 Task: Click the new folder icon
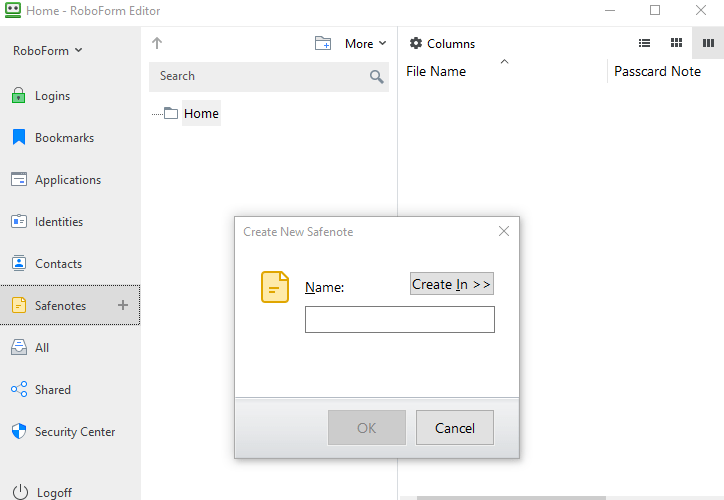coord(323,44)
